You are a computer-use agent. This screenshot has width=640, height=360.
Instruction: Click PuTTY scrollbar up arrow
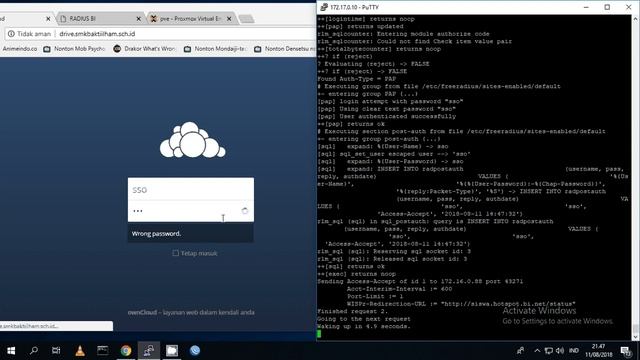(636, 19)
